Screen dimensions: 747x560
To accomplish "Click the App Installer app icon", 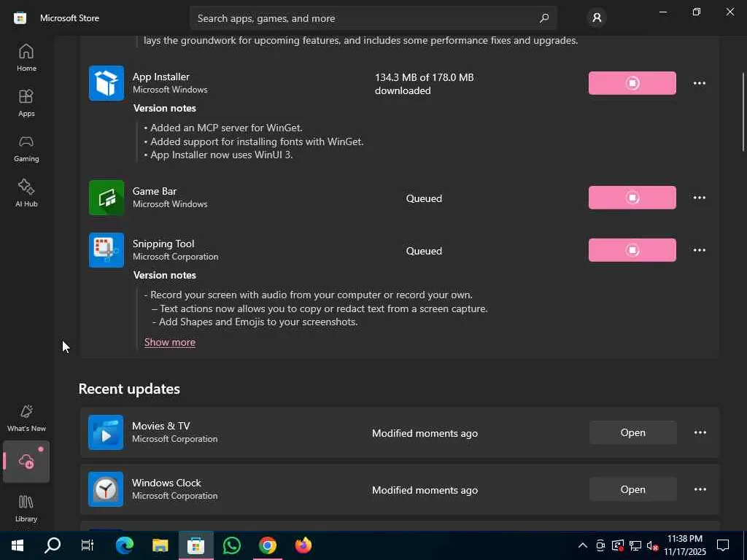I will point(107,83).
